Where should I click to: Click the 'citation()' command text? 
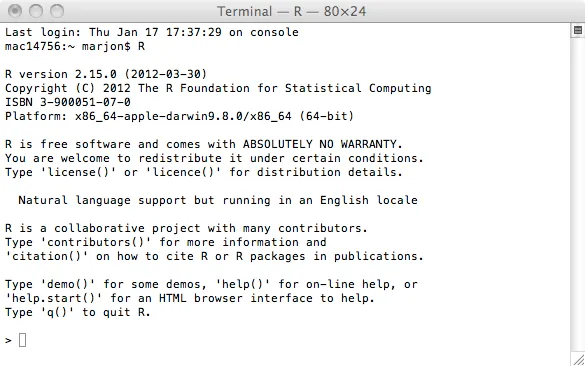tap(47, 256)
